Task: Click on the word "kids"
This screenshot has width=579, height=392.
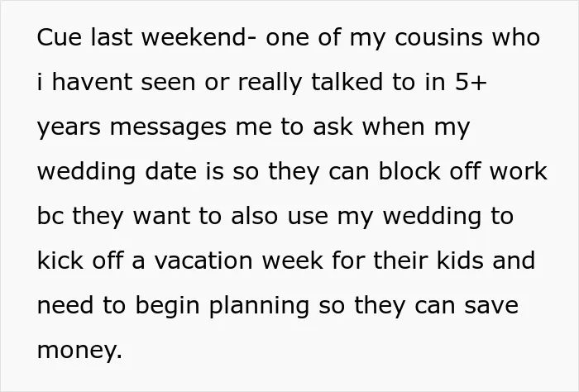Action: click(x=460, y=261)
